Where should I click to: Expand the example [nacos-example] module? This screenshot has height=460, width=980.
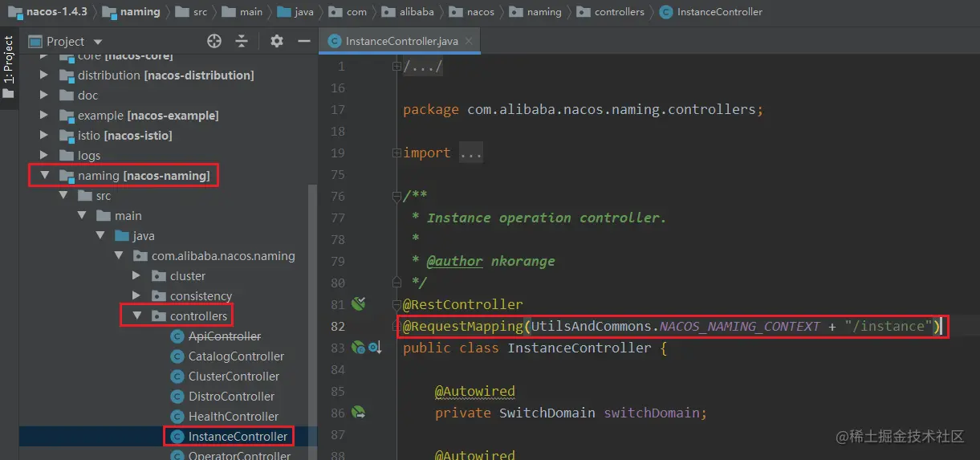[45, 116]
